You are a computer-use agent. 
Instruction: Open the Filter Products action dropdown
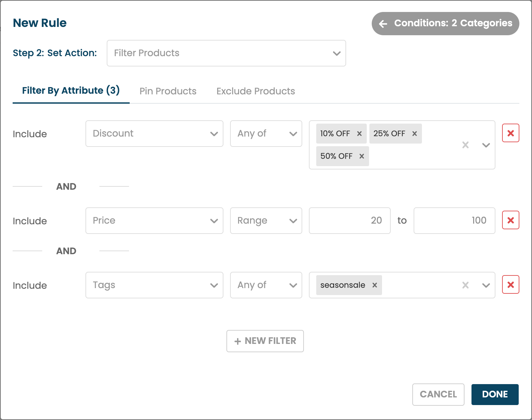(x=226, y=53)
